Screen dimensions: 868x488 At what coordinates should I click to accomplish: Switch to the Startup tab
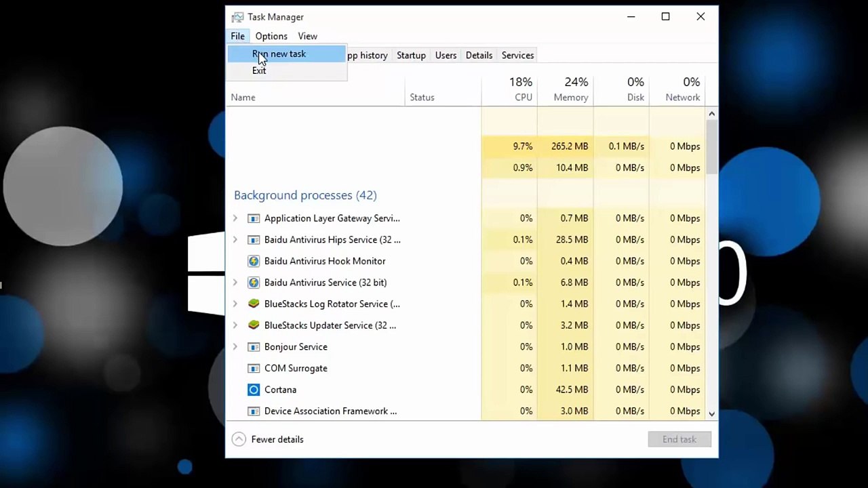(411, 55)
